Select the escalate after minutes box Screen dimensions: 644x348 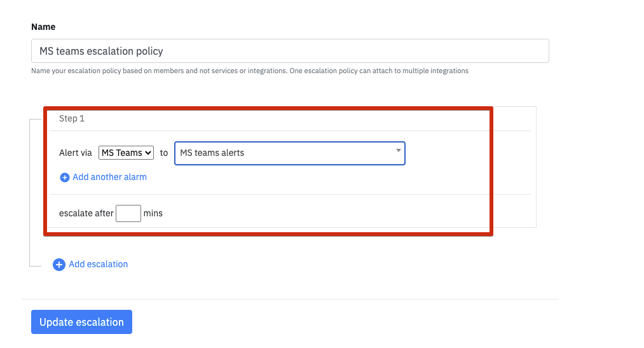click(x=128, y=213)
